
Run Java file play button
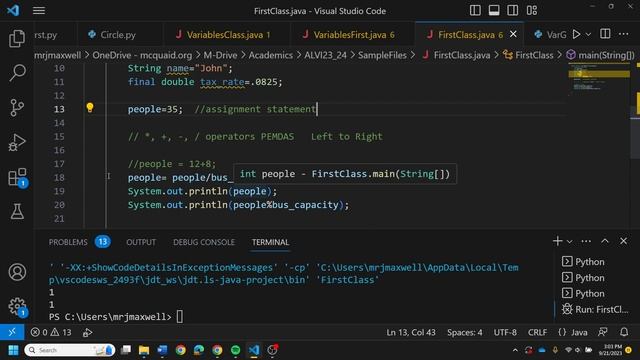click(x=576, y=34)
